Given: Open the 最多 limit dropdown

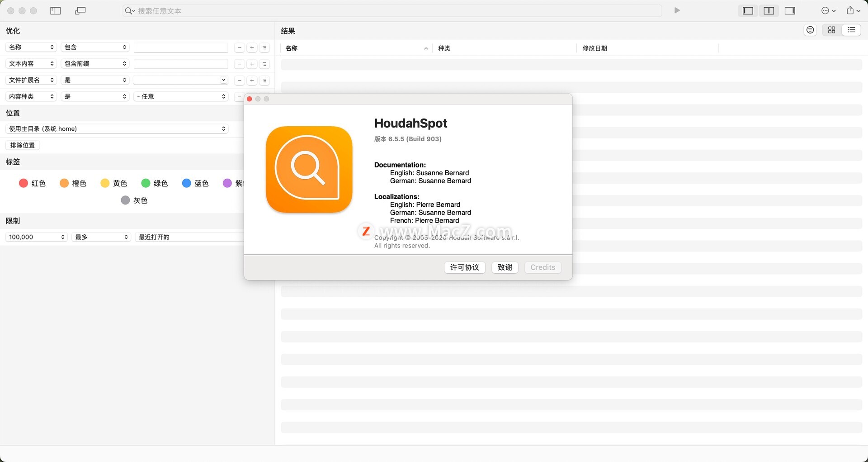Looking at the screenshot, I should [101, 237].
